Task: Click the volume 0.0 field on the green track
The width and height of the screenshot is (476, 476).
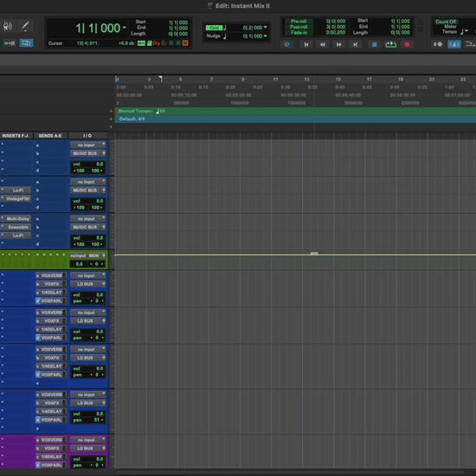Action: [x=79, y=264]
